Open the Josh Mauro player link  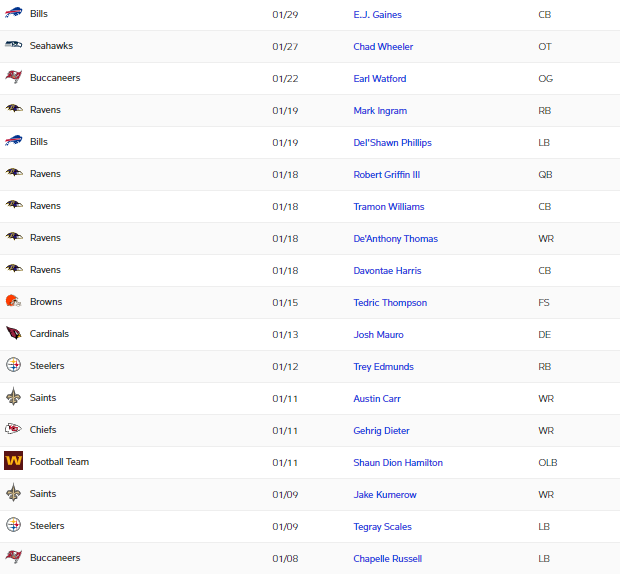coord(378,335)
